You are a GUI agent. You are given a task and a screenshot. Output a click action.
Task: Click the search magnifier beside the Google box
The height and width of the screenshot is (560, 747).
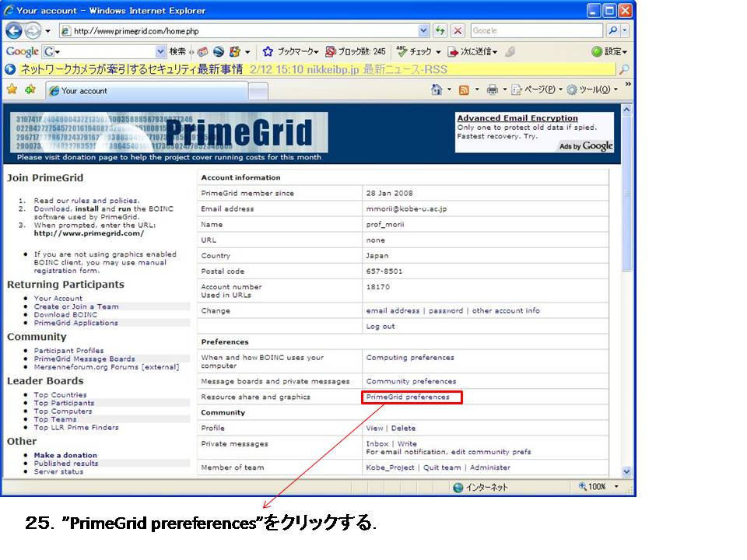pos(613,31)
